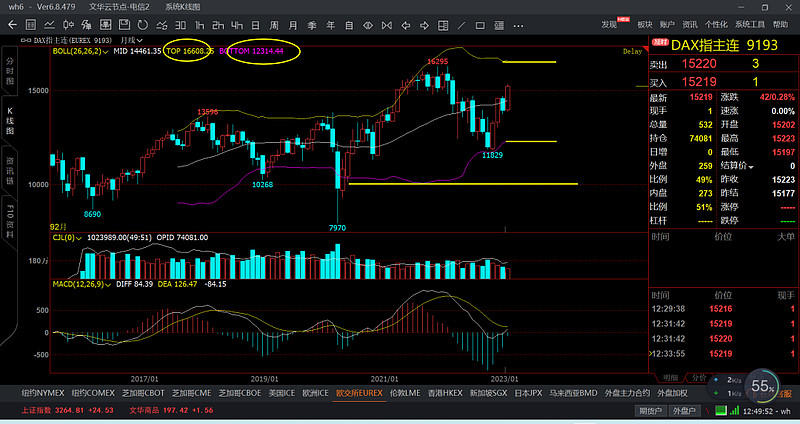800x424 pixels.
Task: Click the green network status icon
Action: click(x=720, y=410)
